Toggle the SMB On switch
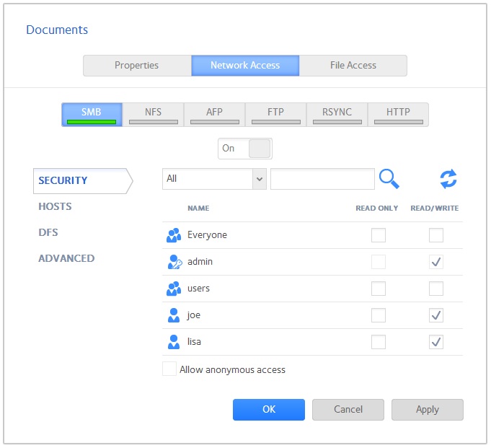 [245, 149]
